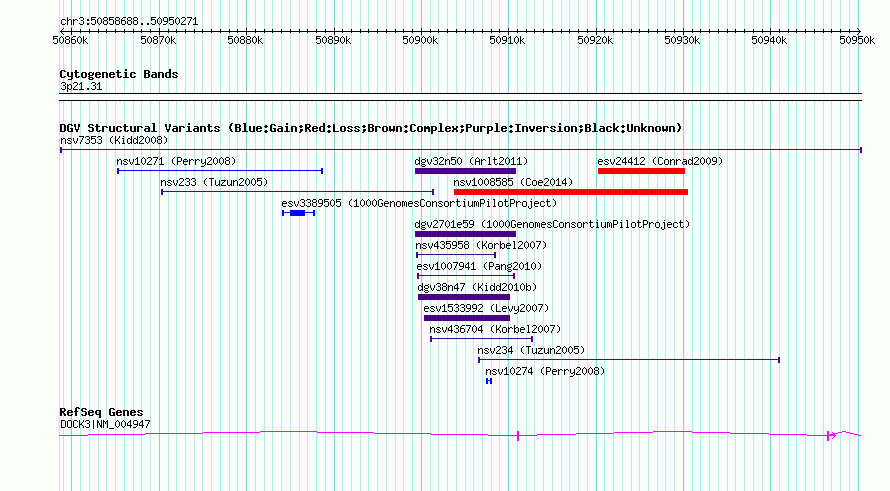890x491 pixels.
Task: Open nsv435958 (Korbel2007) label
Action: click(481, 245)
